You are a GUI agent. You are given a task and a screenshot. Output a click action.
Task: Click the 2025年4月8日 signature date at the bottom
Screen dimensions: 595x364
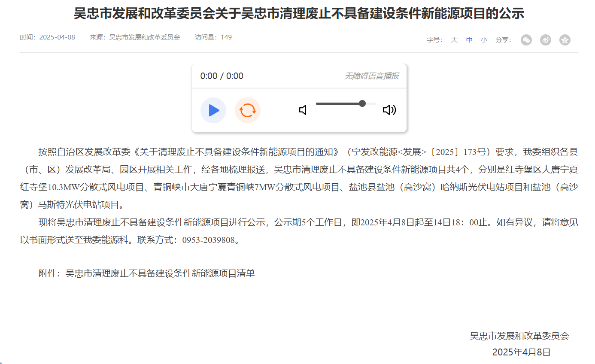pos(521,352)
